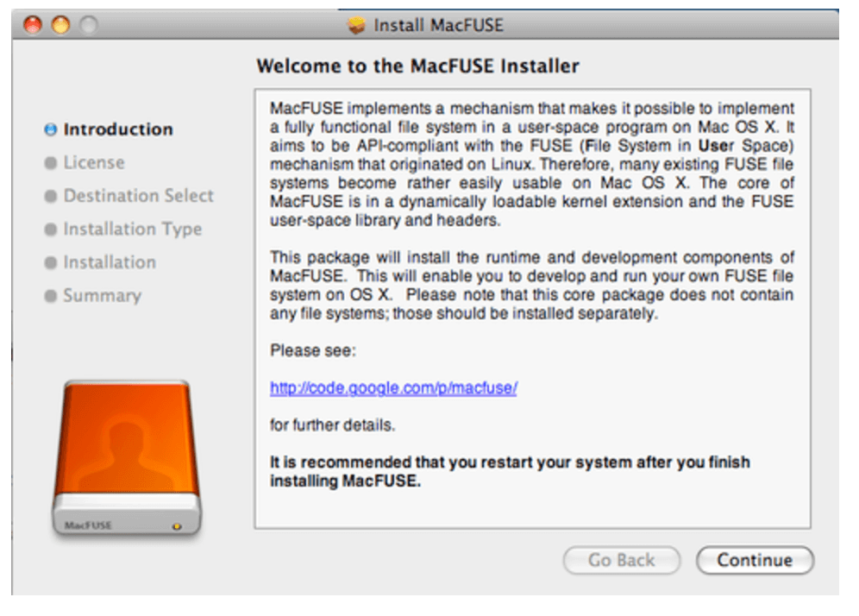Click the blue bullet beside Introduction

[50, 129]
